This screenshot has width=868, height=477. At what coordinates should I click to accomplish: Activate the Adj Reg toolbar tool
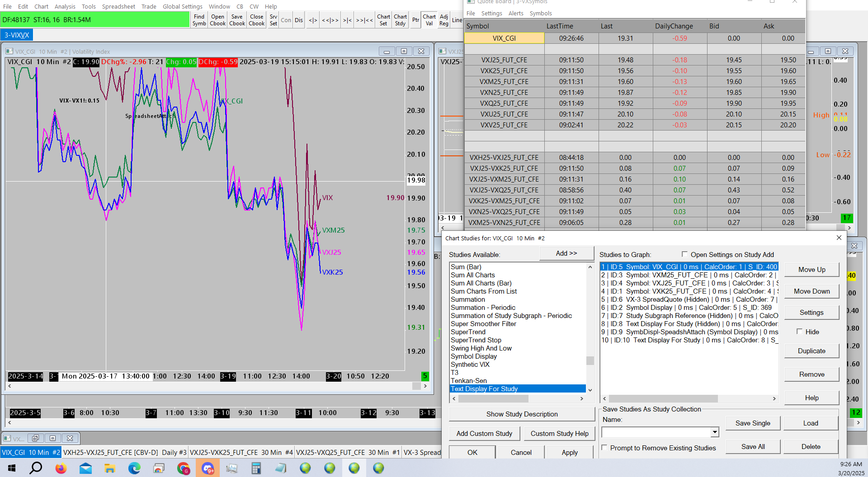[x=444, y=20]
